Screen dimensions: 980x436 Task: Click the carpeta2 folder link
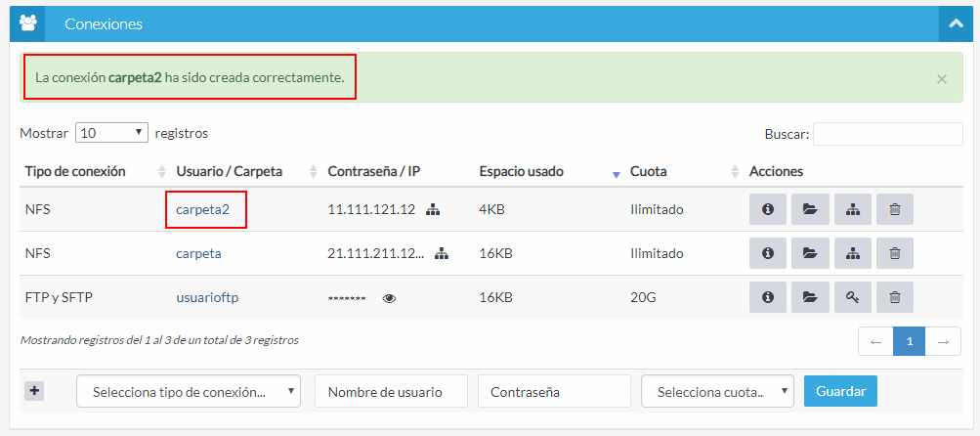[x=204, y=209]
